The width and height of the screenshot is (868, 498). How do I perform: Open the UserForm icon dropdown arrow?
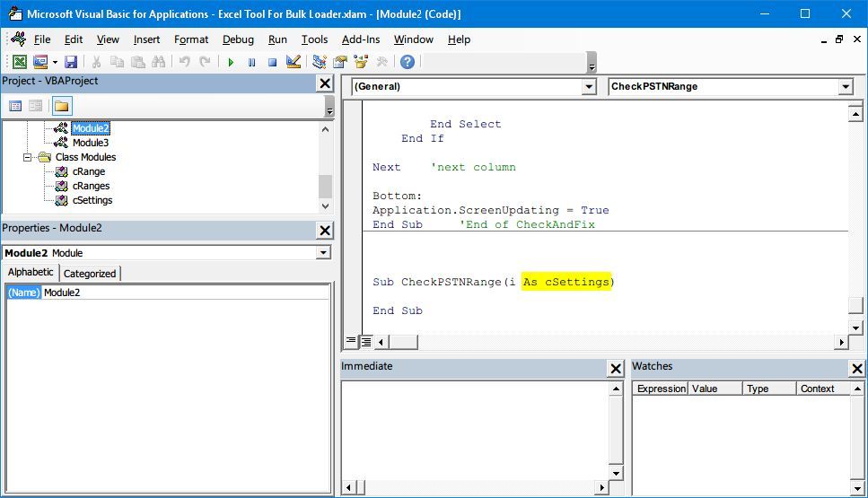(55, 62)
